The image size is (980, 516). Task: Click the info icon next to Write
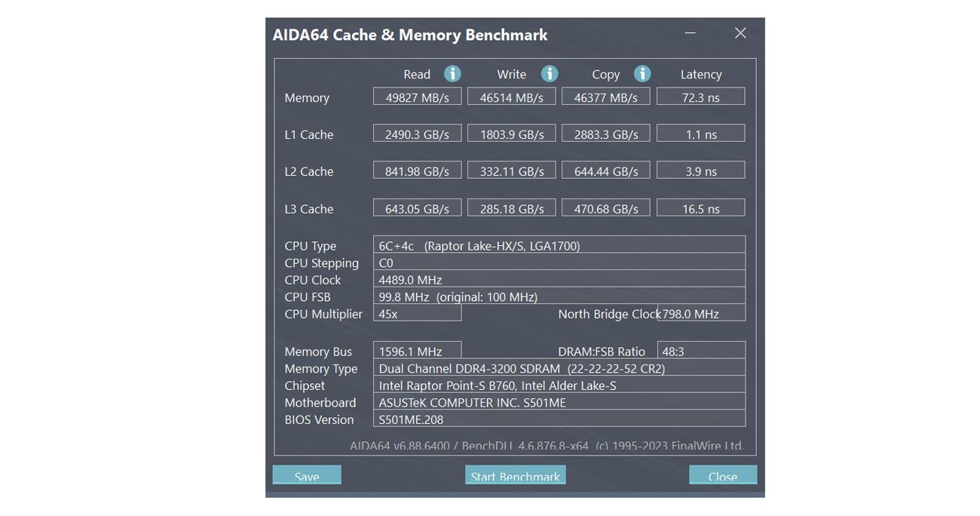pos(550,74)
